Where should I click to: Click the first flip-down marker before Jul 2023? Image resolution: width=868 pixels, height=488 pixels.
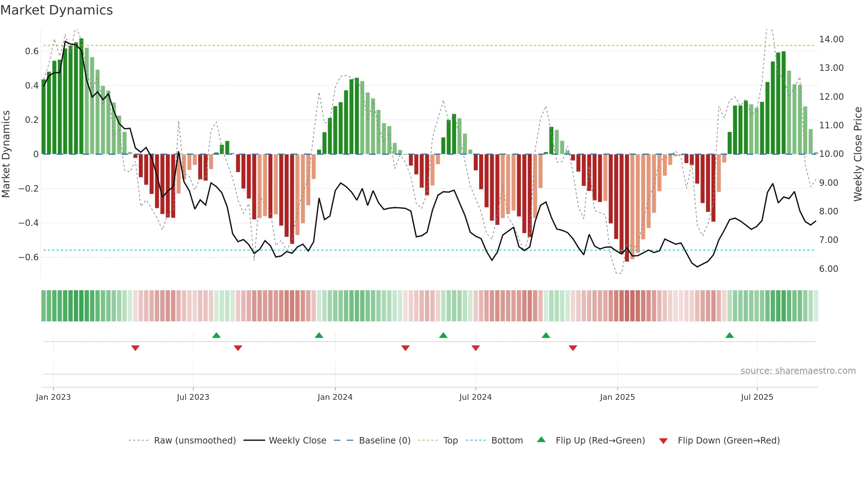[x=135, y=348]
